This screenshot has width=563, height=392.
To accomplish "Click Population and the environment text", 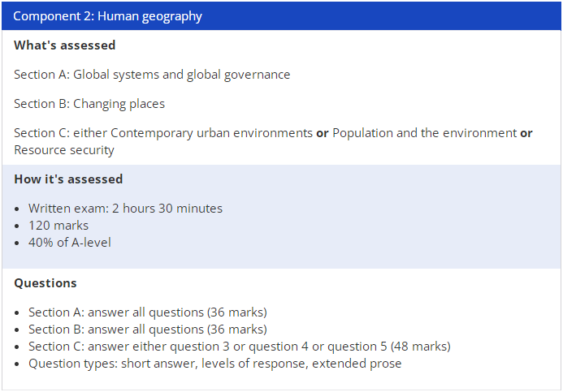I will click(x=424, y=133).
